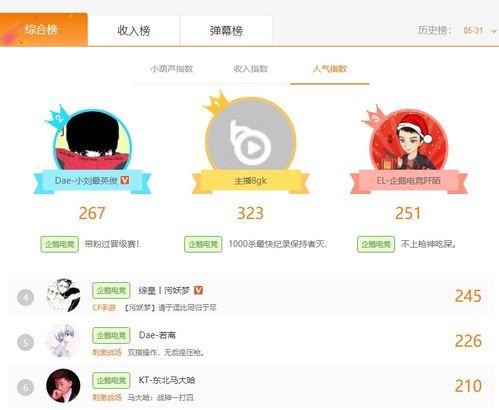Open rank 3 Santa hat avatar

(409, 142)
